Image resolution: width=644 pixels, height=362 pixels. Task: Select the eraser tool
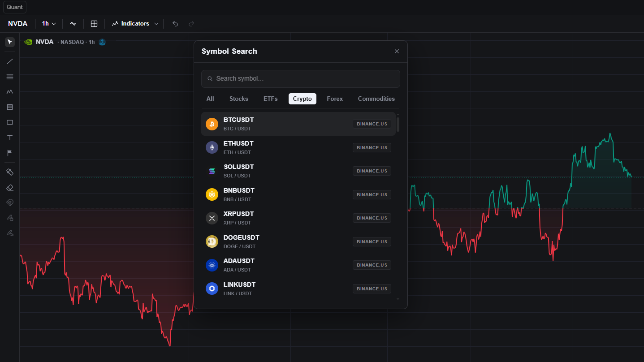pyautogui.click(x=10, y=187)
